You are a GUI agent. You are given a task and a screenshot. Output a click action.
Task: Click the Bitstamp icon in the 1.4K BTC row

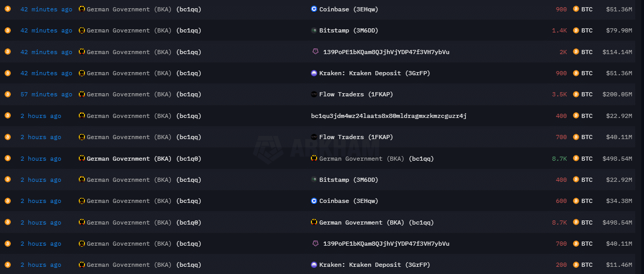(314, 30)
